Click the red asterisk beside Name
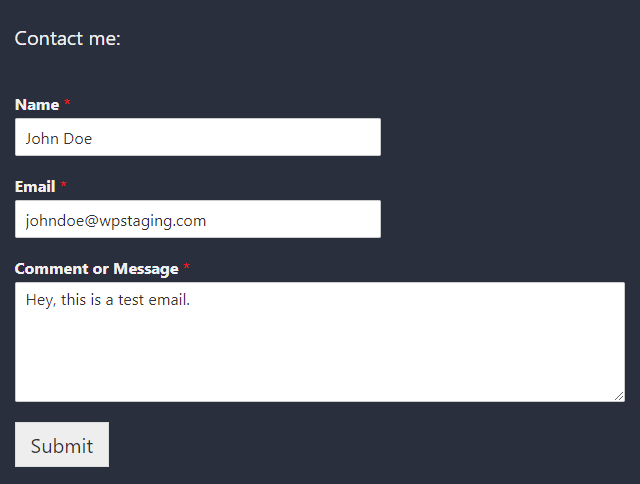This screenshot has width=640, height=484. (67, 103)
